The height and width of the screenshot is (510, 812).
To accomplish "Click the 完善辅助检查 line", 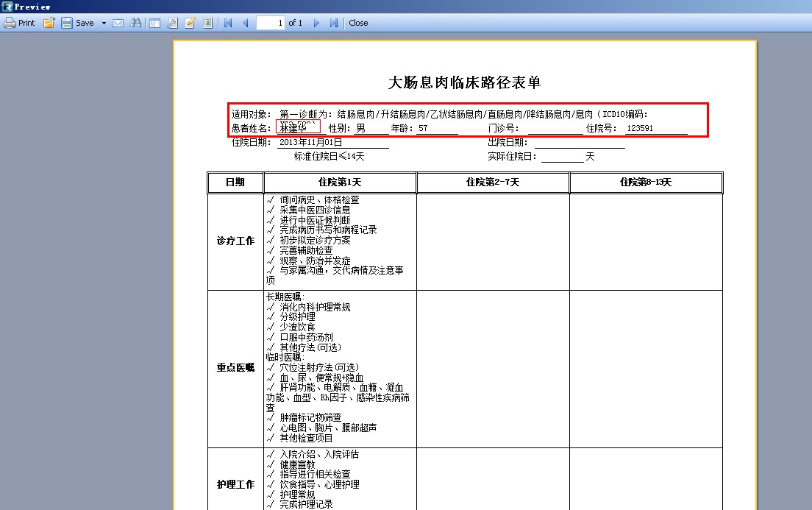I will pos(299,249).
